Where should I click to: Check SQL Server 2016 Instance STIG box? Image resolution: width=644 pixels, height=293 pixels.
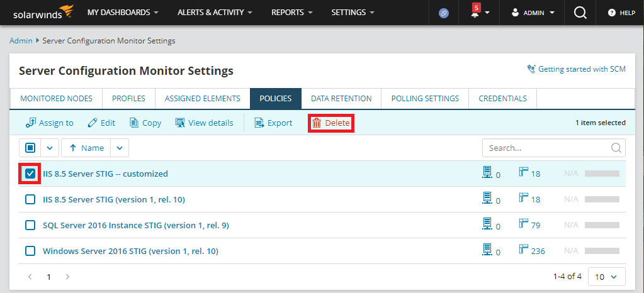click(30, 225)
